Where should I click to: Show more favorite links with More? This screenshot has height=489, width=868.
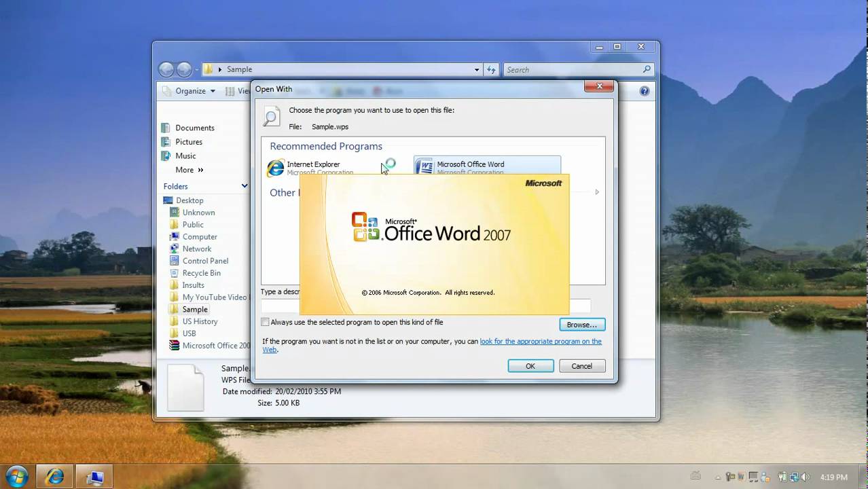click(189, 170)
